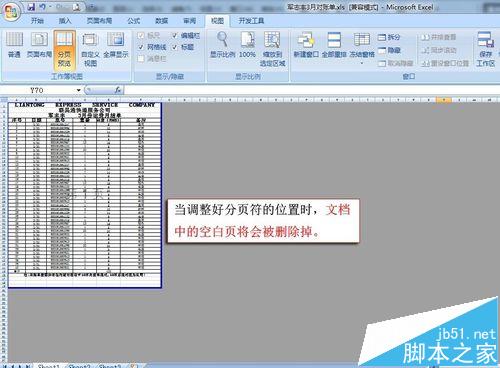500x368 pixels.
Task: Click 缩放到选定区域 zoom to selection
Action: pyautogui.click(x=272, y=50)
